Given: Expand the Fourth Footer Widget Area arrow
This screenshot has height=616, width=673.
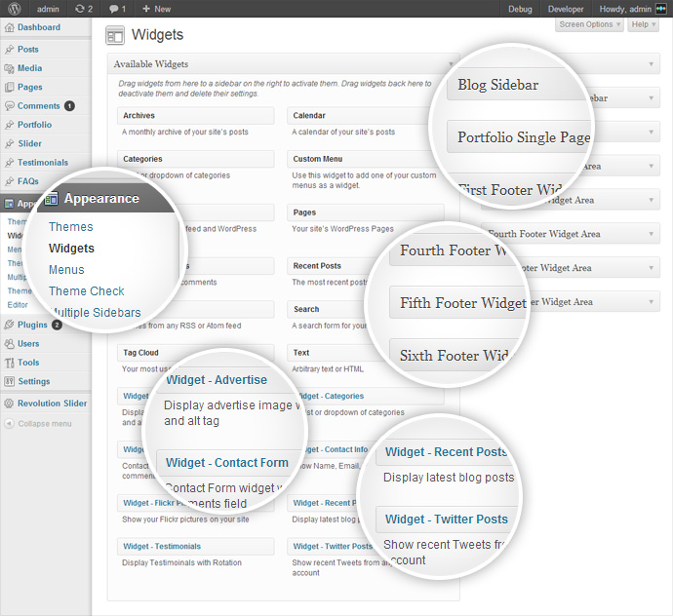Looking at the screenshot, I should 652,234.
